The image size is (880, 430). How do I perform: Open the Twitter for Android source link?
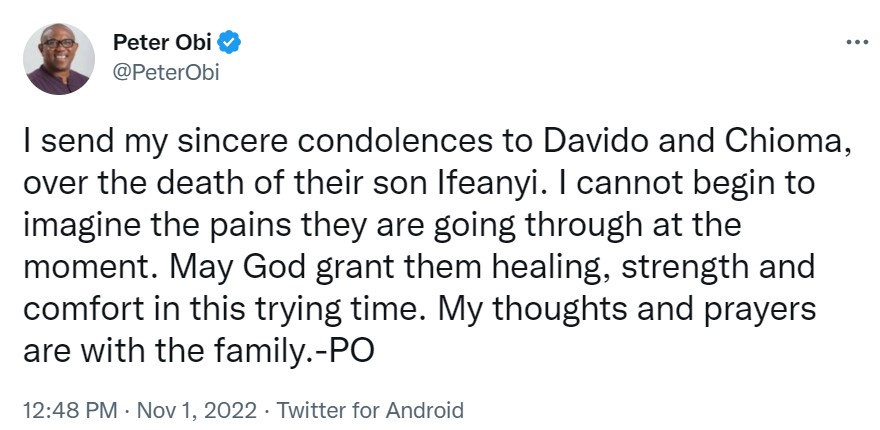(x=370, y=410)
